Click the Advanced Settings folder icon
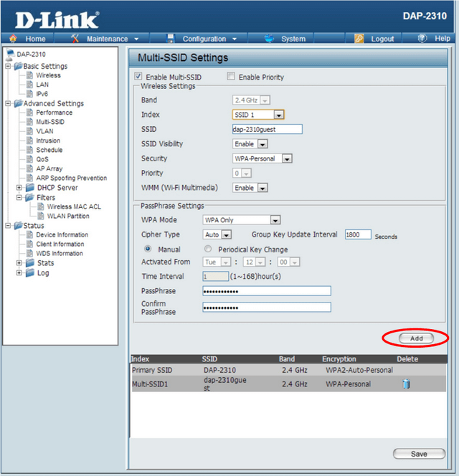Screen dimensions: 459x476 18,103
